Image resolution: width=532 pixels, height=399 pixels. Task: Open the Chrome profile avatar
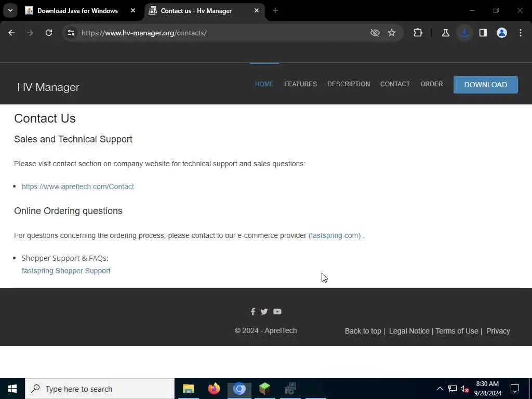(x=502, y=33)
